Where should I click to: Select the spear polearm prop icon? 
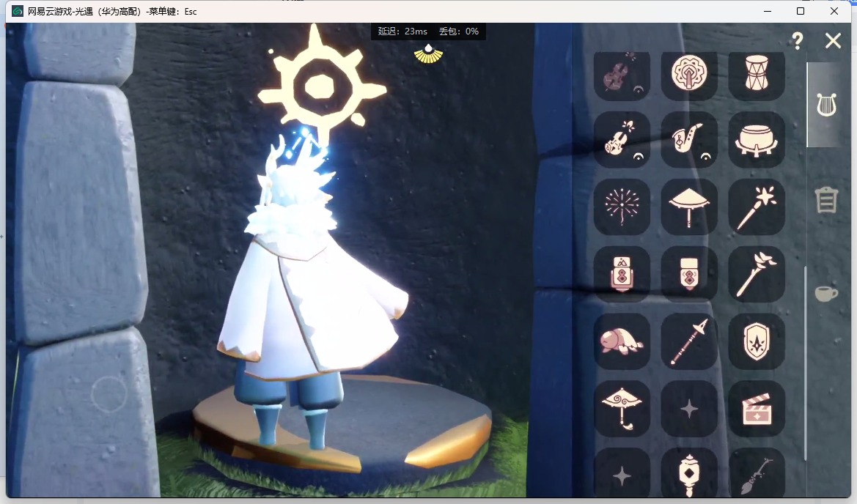[689, 341]
